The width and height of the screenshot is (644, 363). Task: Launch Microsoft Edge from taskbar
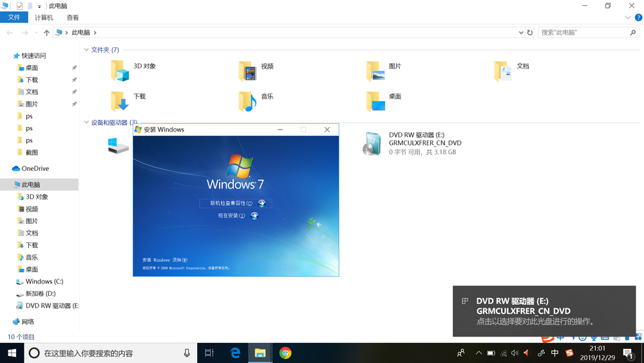pos(235,353)
